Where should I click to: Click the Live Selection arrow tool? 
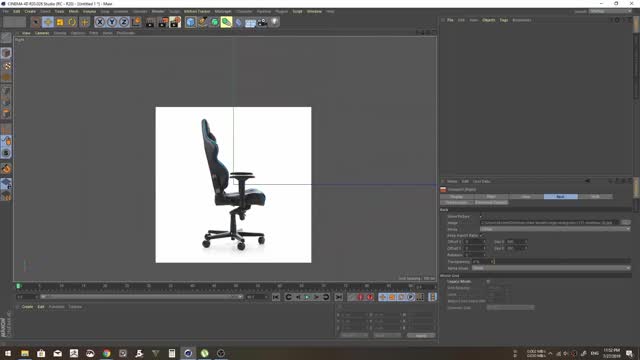(36, 22)
